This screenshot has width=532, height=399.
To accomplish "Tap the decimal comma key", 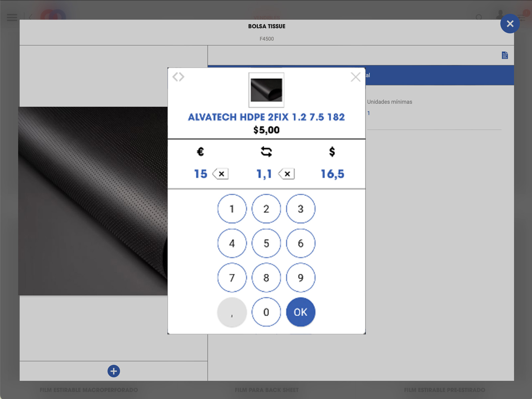I will [232, 312].
